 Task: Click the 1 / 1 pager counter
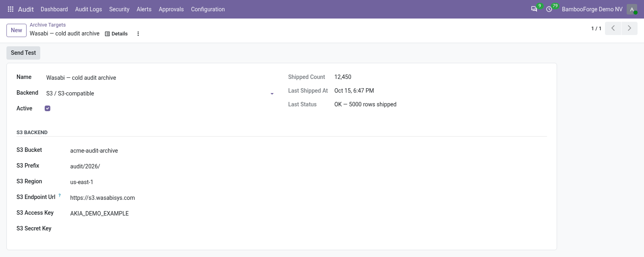596,29
